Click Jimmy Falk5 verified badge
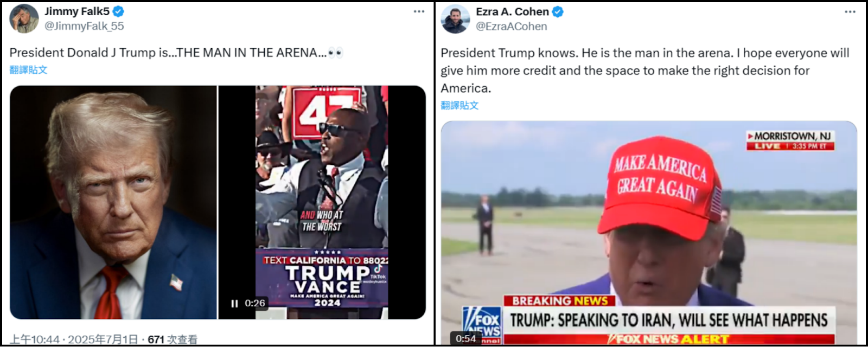The height and width of the screenshot is (347, 868). coord(118,11)
